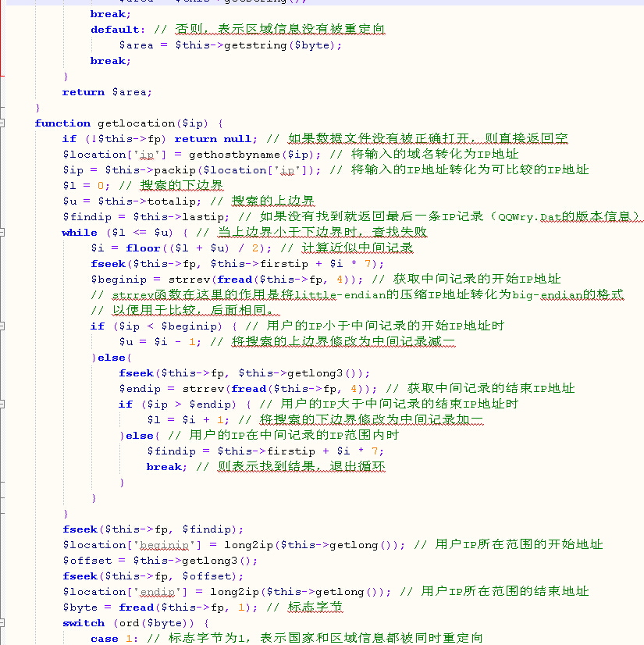Screen dimensions: 644x645
Task: Collapse the getlocation function fold marker
Action: (3, 123)
